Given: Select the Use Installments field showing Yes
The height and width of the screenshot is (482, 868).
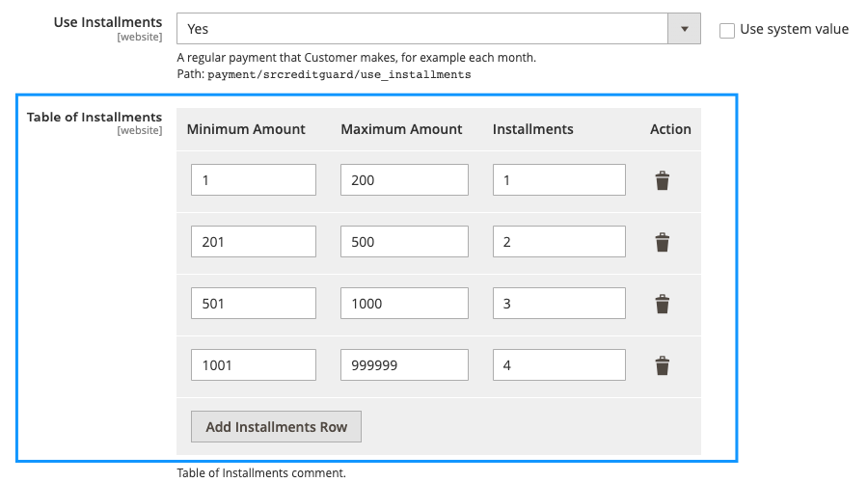Looking at the screenshot, I should pyautogui.click(x=439, y=29).
